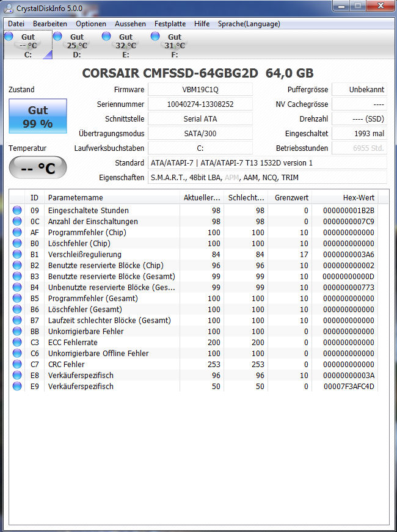Click status orb for B2 reservierte Blöcke (Chip)
The image size is (397, 532).
pyautogui.click(x=17, y=265)
